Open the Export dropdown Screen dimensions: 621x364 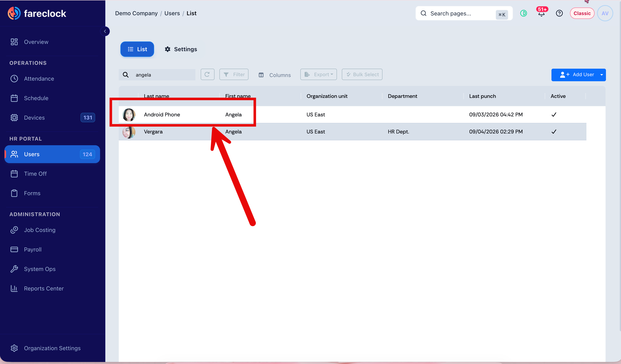click(x=318, y=74)
